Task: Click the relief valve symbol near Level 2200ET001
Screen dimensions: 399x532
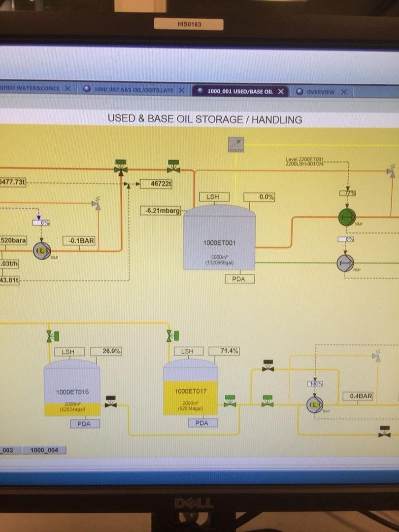Action: pyautogui.click(x=391, y=171)
